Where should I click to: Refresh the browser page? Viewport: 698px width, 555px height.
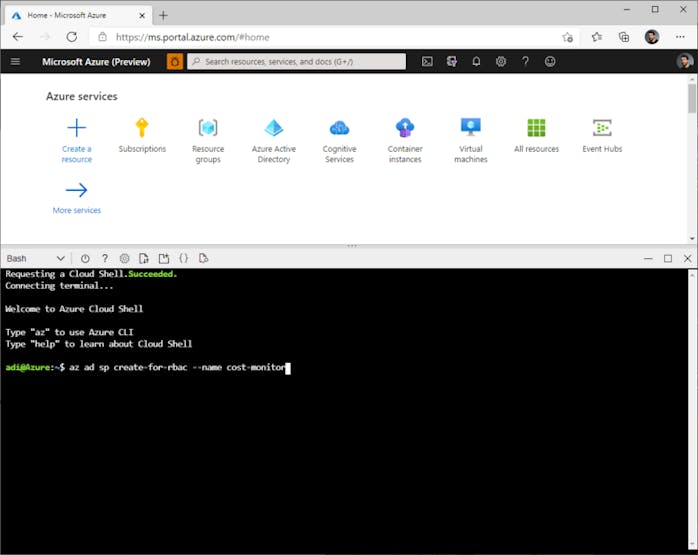[x=72, y=37]
